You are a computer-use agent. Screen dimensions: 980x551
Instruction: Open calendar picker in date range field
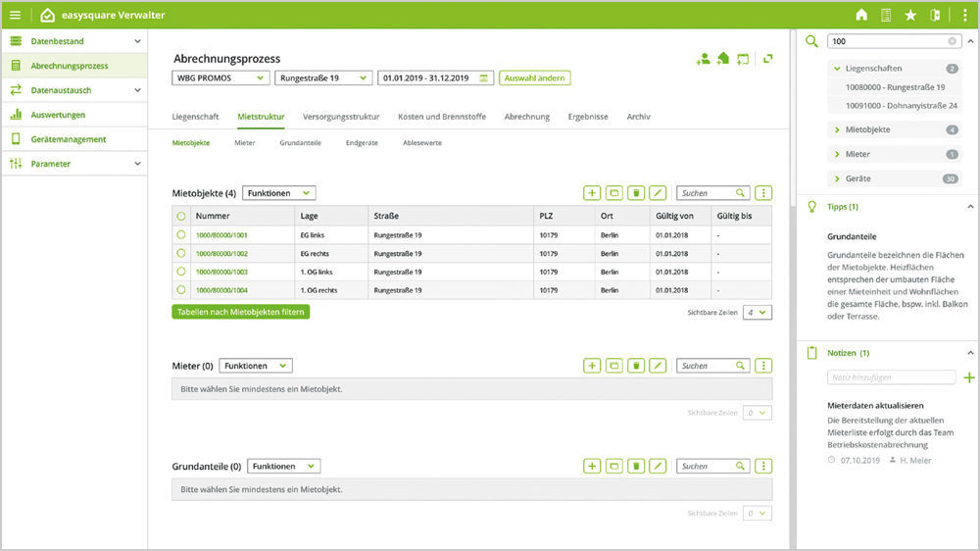coord(483,78)
